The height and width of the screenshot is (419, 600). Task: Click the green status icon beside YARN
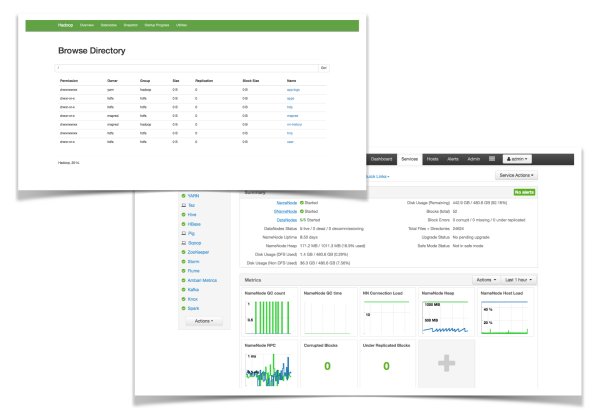pos(183,196)
